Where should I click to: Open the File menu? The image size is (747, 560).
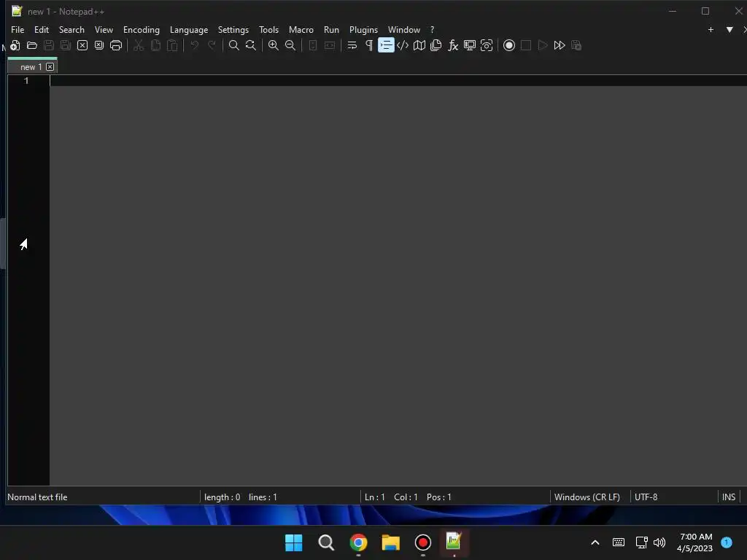pos(18,29)
